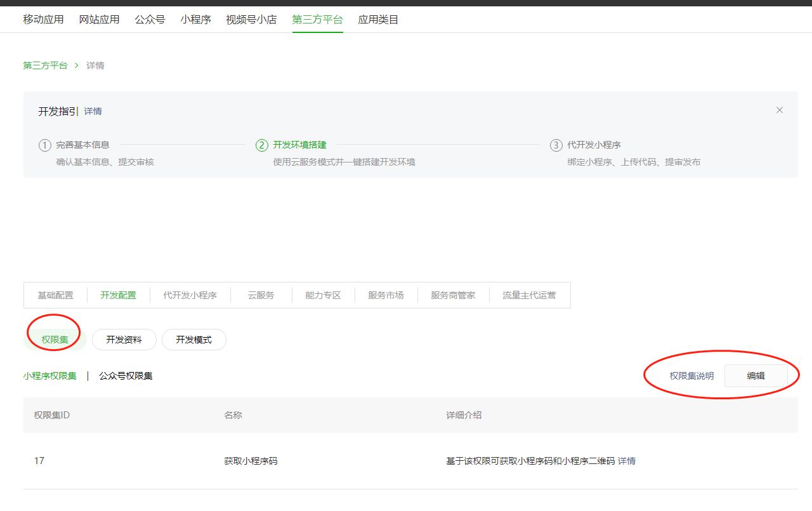Click step 2 circle icon 开发环境搭建
Viewport: 812px width, 511px height.
coord(262,145)
